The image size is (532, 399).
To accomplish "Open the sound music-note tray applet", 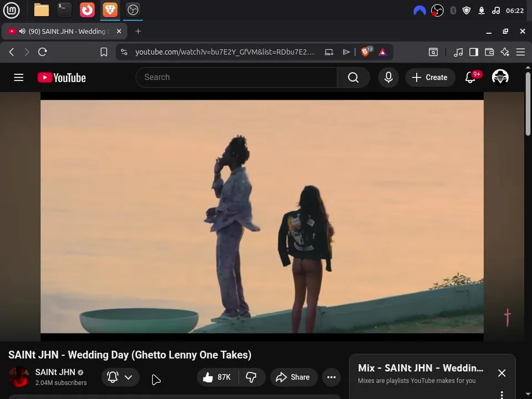I will (x=495, y=11).
